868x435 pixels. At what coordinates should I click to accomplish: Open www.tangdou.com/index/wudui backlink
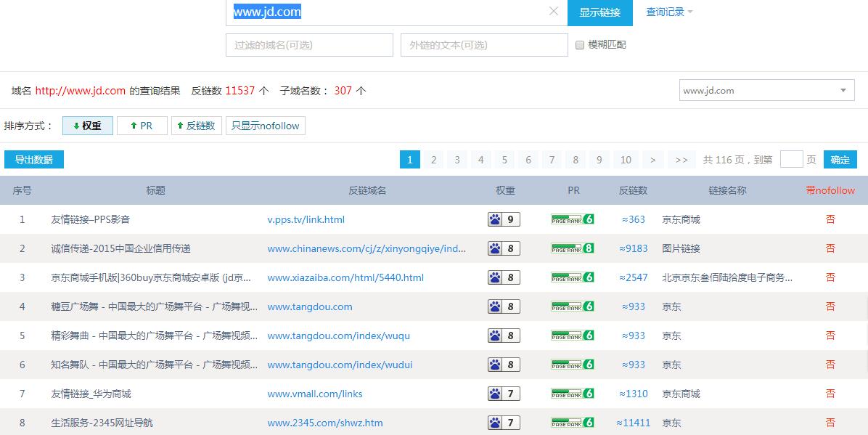point(340,365)
